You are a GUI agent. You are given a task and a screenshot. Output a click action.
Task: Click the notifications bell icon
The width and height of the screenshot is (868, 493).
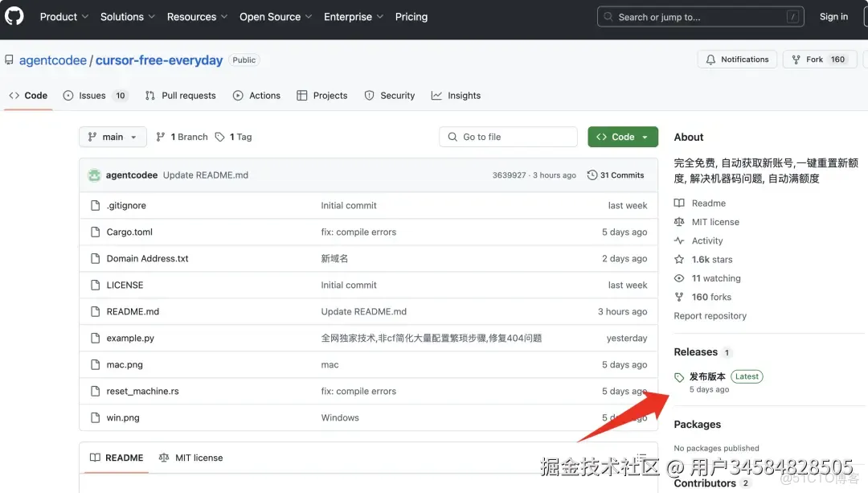[710, 59]
